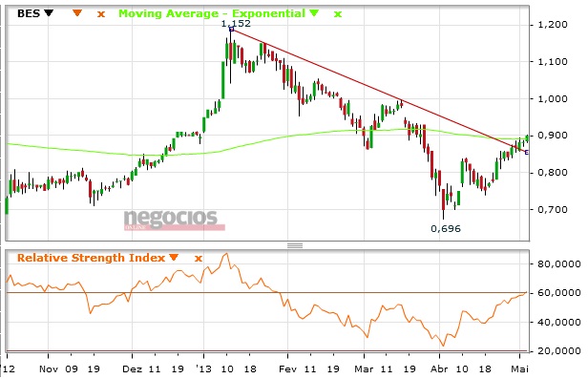Screen dimensions: 588x379
Task: Click the Dez date axis label
Action: pyautogui.click(x=132, y=369)
